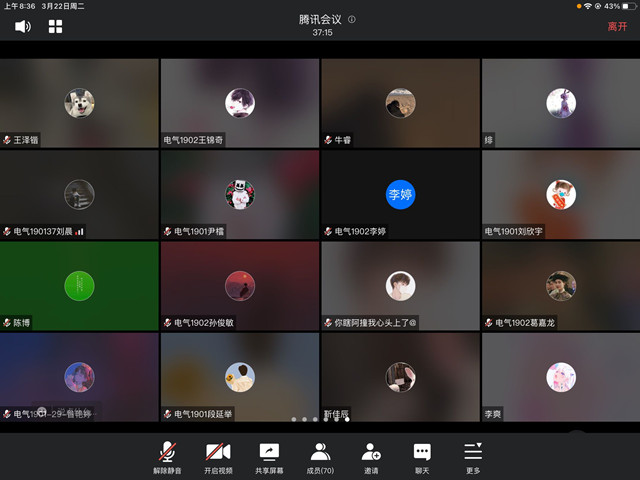
Task: Select 电气1902孙俊敏 sunset avatar
Action: (240, 286)
